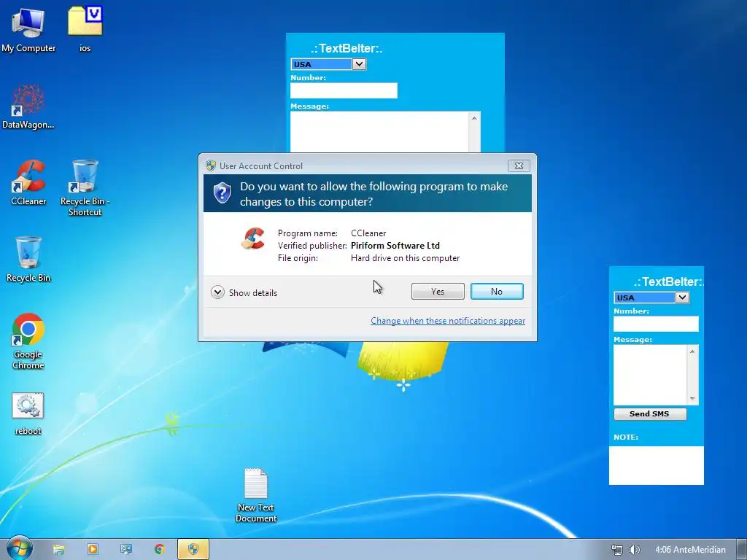Screen dimensions: 747x560
Task: Open Chrome from the taskbar
Action: coord(159,550)
